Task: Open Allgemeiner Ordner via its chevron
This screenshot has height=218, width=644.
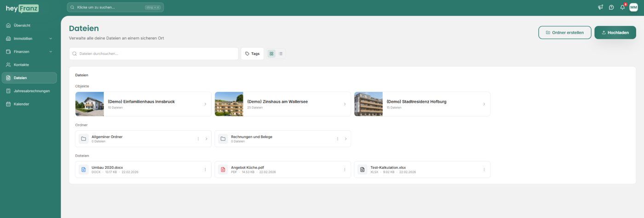Action: 206,139
